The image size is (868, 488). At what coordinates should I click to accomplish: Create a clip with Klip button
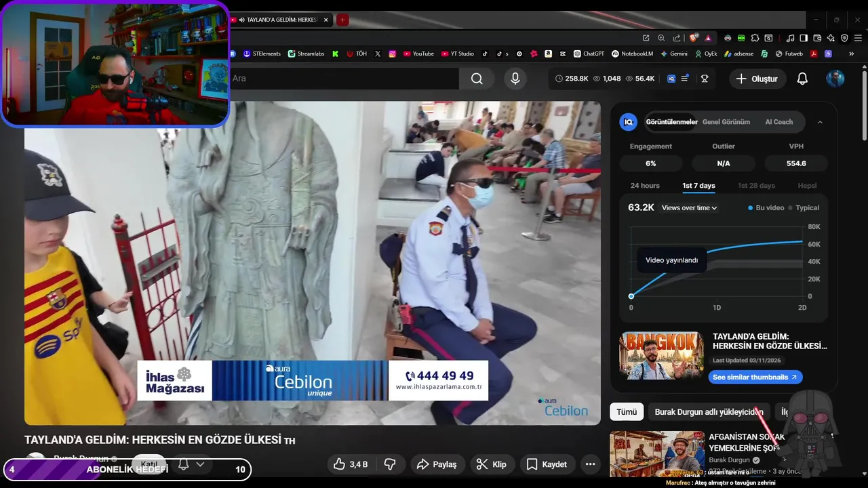pos(492,464)
